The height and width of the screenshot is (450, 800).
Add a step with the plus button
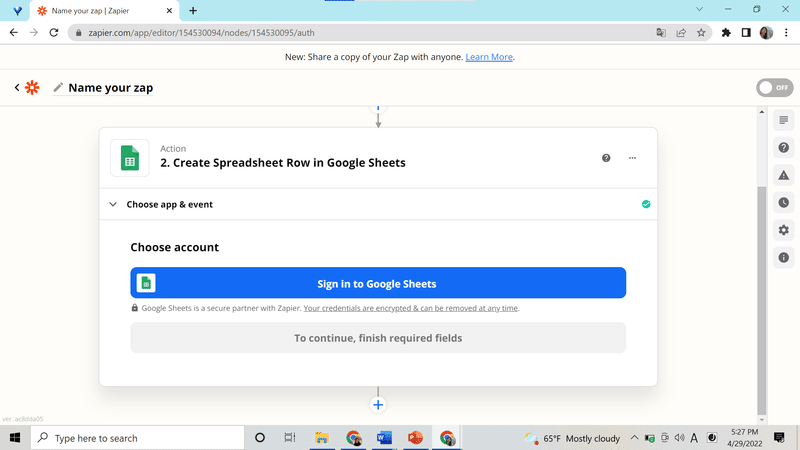[x=378, y=405]
